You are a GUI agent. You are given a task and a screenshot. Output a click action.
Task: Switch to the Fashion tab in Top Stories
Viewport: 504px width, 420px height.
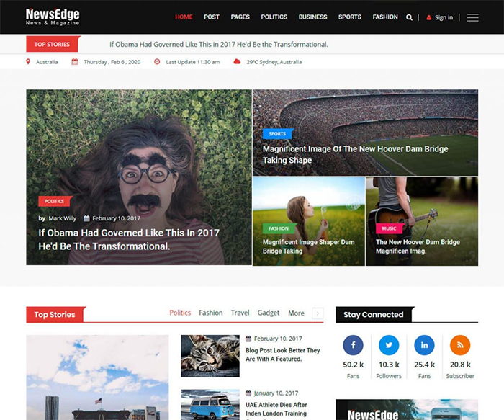pos(211,313)
